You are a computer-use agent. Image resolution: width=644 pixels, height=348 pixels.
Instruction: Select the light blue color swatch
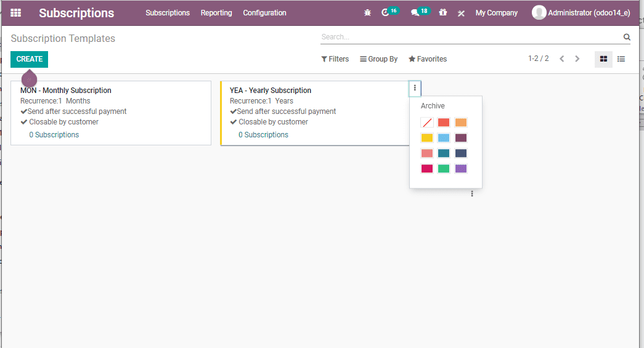coord(444,138)
